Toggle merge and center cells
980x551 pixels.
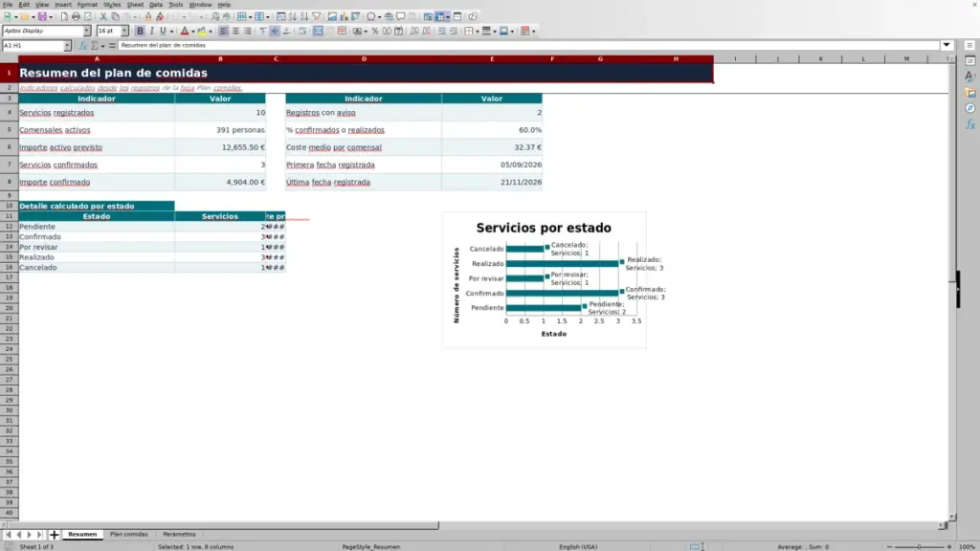click(x=318, y=32)
